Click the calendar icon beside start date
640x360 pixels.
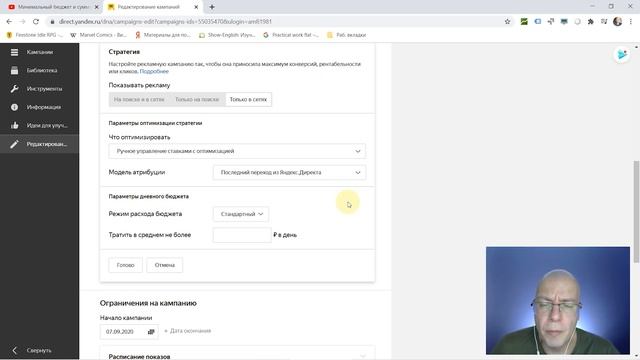pyautogui.click(x=151, y=331)
